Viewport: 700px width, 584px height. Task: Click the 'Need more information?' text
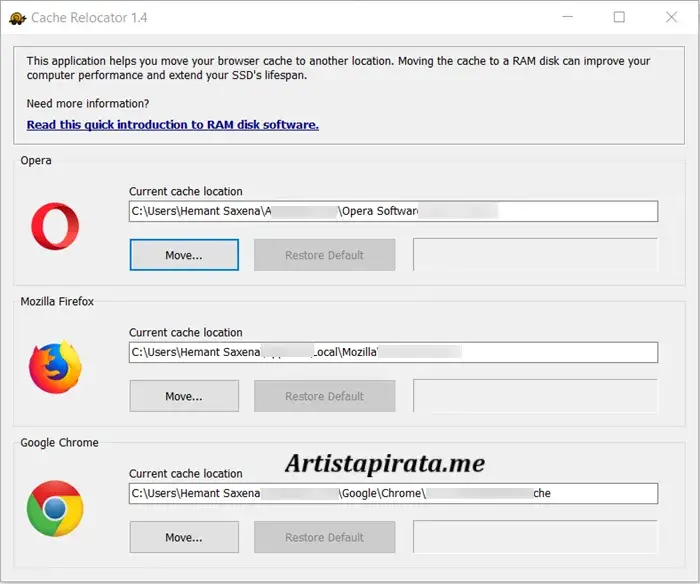88,104
